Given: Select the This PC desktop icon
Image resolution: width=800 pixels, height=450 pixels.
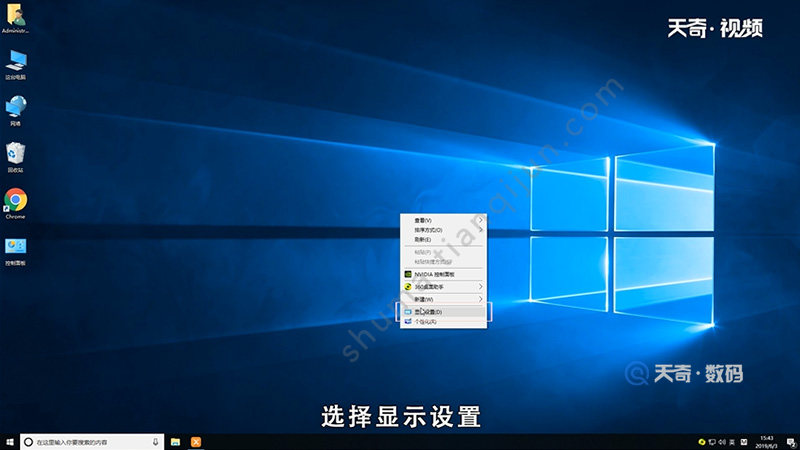Looking at the screenshot, I should click(x=15, y=65).
